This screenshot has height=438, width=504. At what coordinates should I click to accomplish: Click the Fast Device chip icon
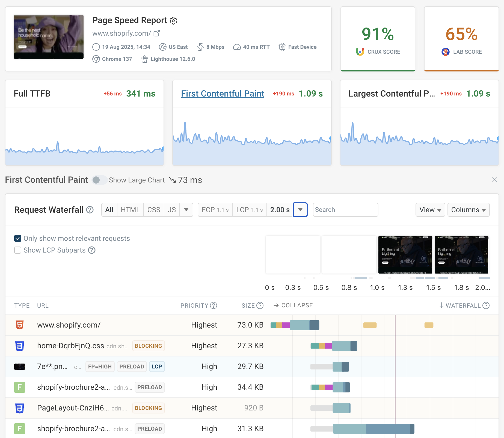click(282, 47)
